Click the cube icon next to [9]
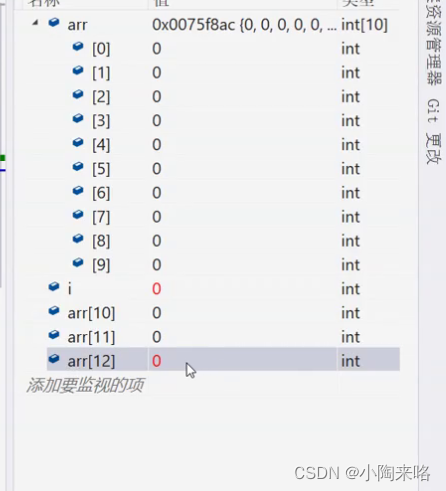 tap(78, 263)
